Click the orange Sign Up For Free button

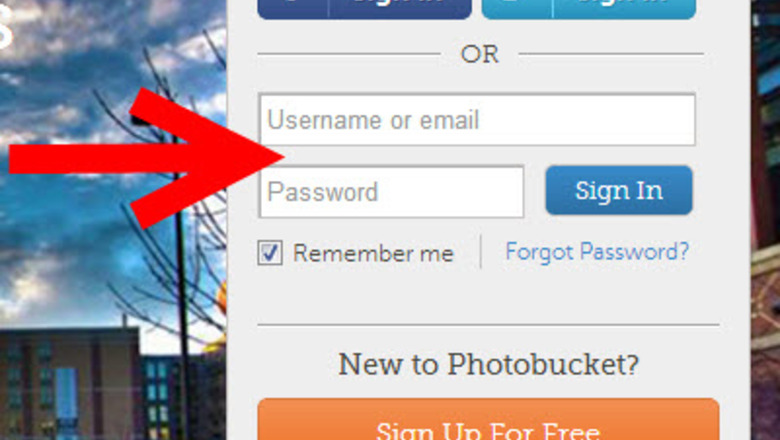coord(488,420)
